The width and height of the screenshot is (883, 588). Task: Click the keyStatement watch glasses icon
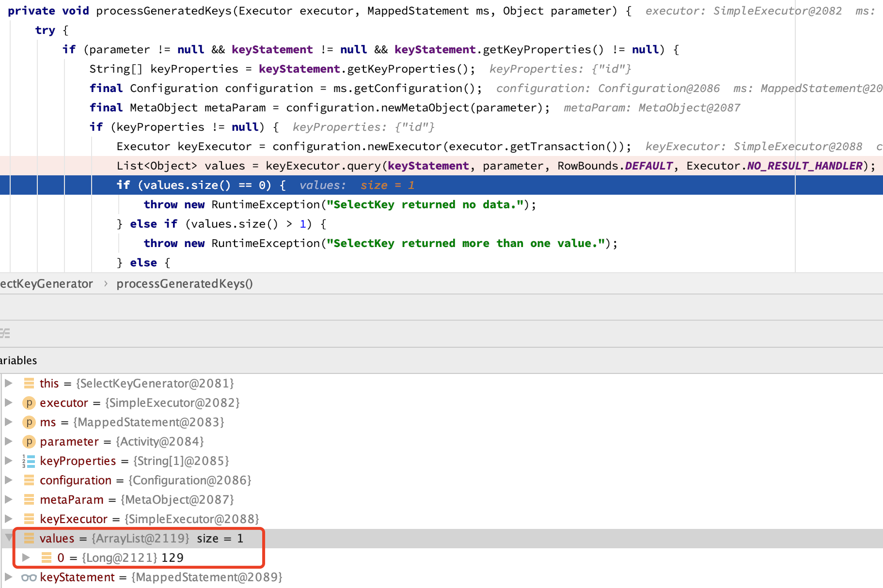point(29,577)
